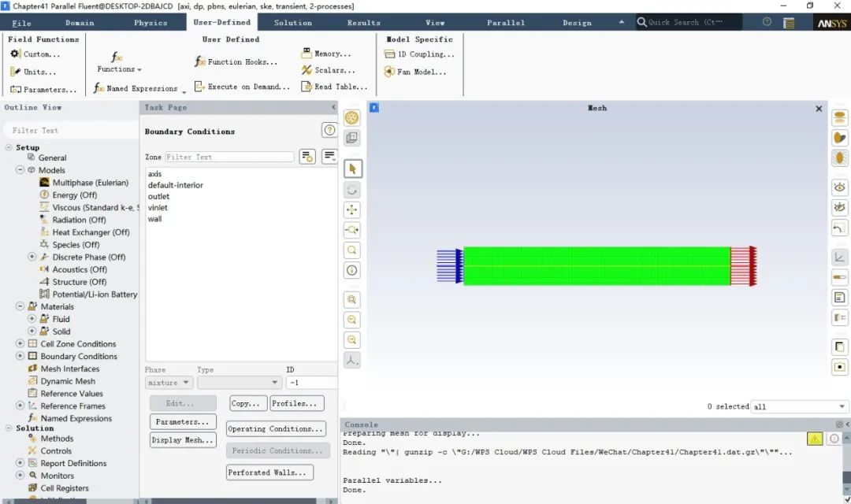Activate the rotate view tool
This screenshot has width=851, height=504.
pos(352,189)
